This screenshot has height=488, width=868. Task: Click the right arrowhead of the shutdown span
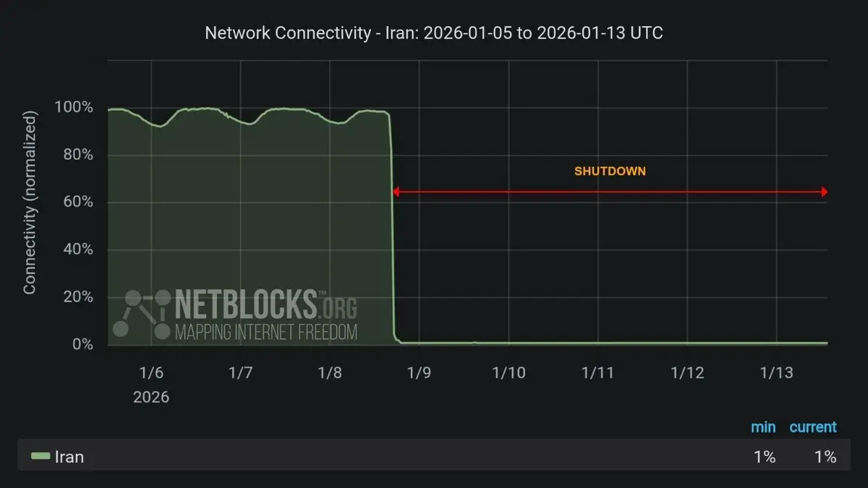(x=823, y=192)
